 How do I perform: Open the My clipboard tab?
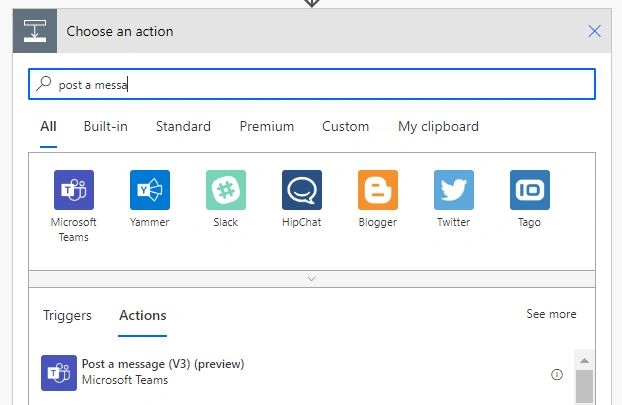tap(438, 127)
